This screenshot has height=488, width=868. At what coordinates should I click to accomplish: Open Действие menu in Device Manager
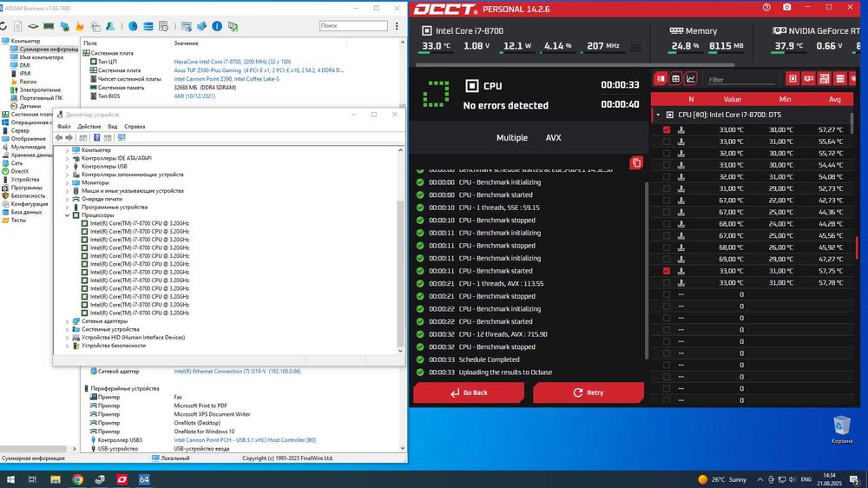(x=89, y=126)
